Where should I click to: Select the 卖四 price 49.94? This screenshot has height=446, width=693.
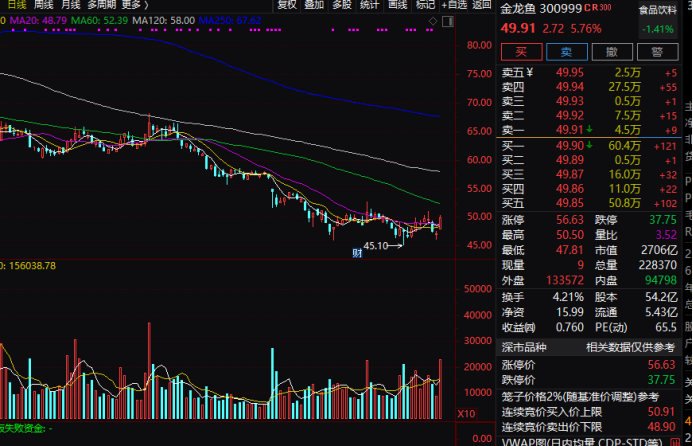[570, 87]
